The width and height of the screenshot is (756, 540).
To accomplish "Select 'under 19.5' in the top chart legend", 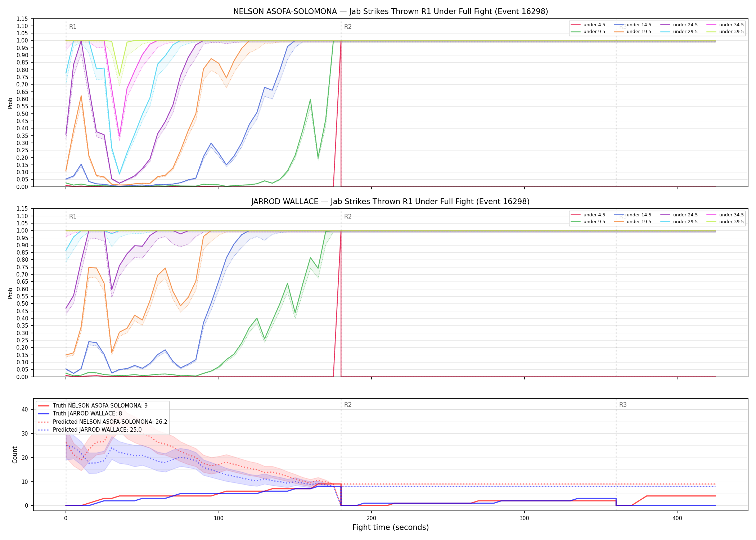I will [633, 32].
